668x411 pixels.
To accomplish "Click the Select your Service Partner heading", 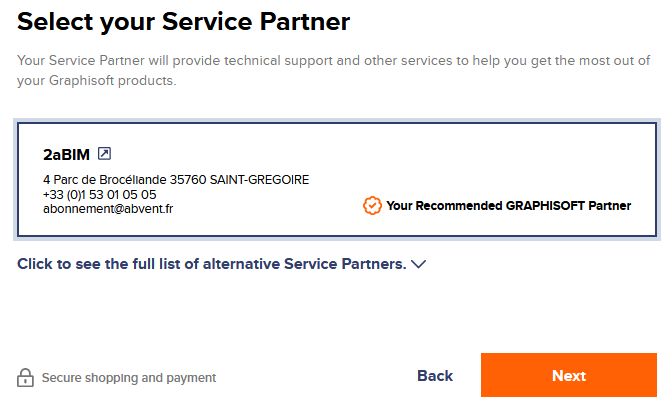I will pos(184,21).
